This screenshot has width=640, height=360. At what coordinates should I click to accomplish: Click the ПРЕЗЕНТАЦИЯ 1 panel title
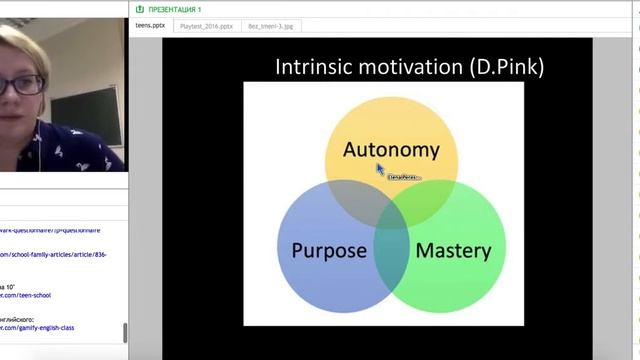[175, 9]
